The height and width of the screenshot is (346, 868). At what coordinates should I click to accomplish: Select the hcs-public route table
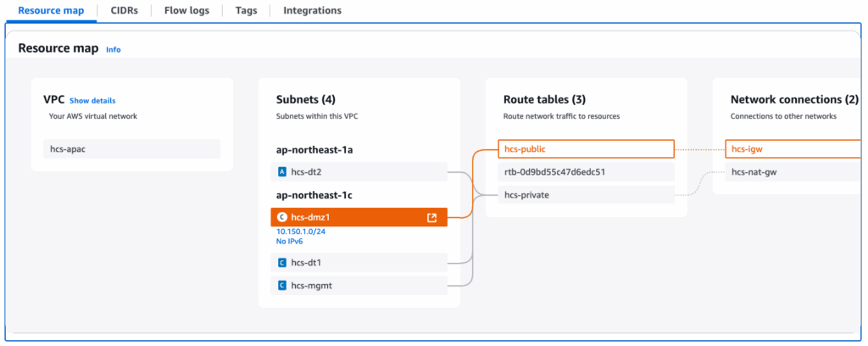[x=586, y=149]
